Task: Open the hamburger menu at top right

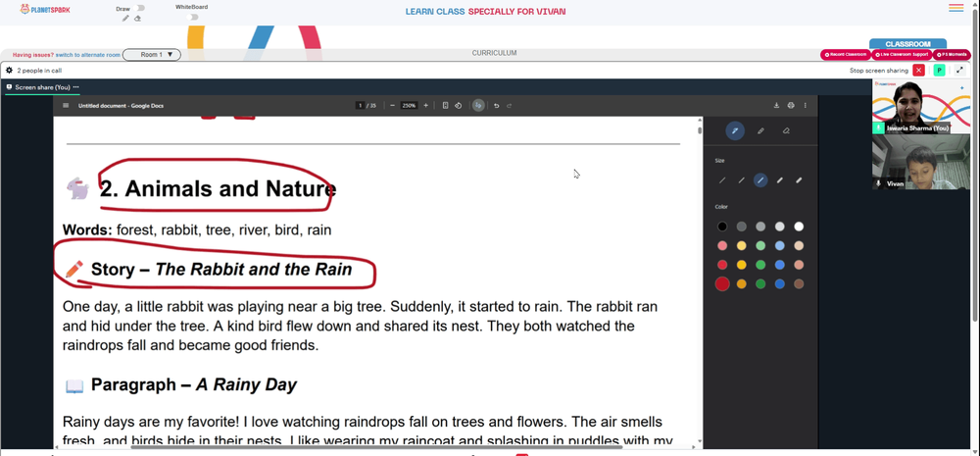Action: tap(955, 8)
